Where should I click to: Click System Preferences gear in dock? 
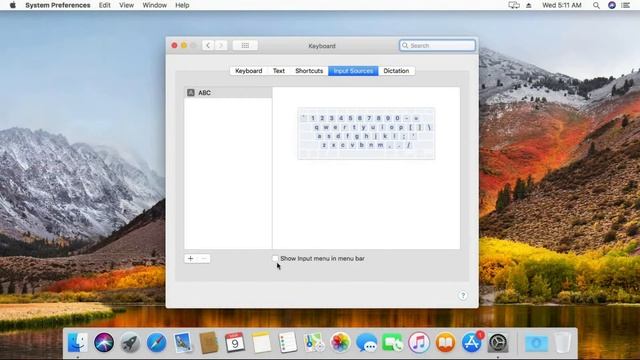[x=498, y=342]
